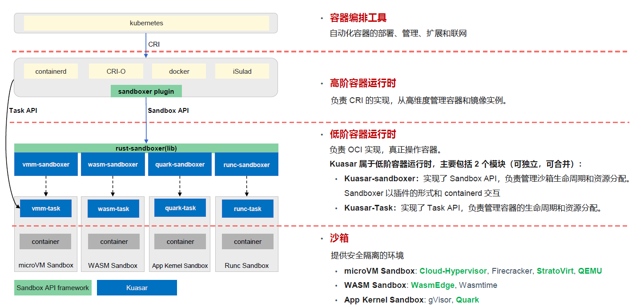Click the Task API label

point(23,110)
